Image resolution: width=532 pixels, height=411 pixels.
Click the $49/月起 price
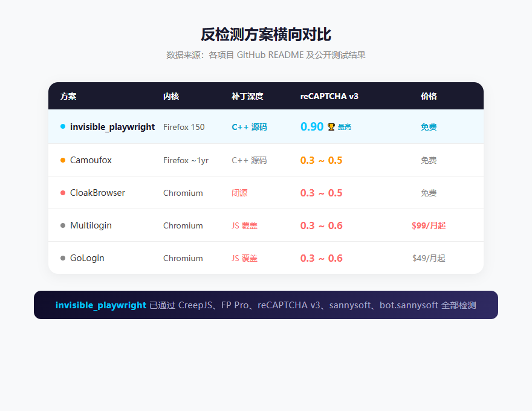(x=429, y=258)
